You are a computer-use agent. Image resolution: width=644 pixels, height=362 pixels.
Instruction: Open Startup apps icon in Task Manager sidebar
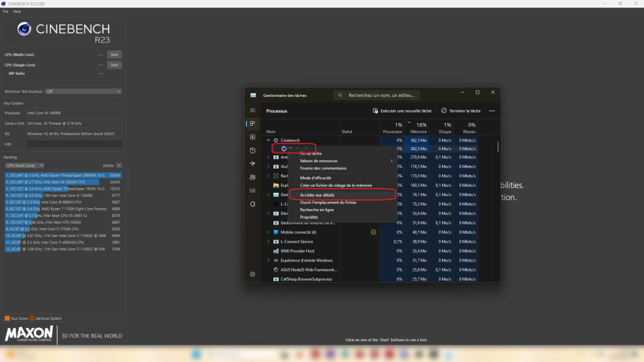pos(253,164)
